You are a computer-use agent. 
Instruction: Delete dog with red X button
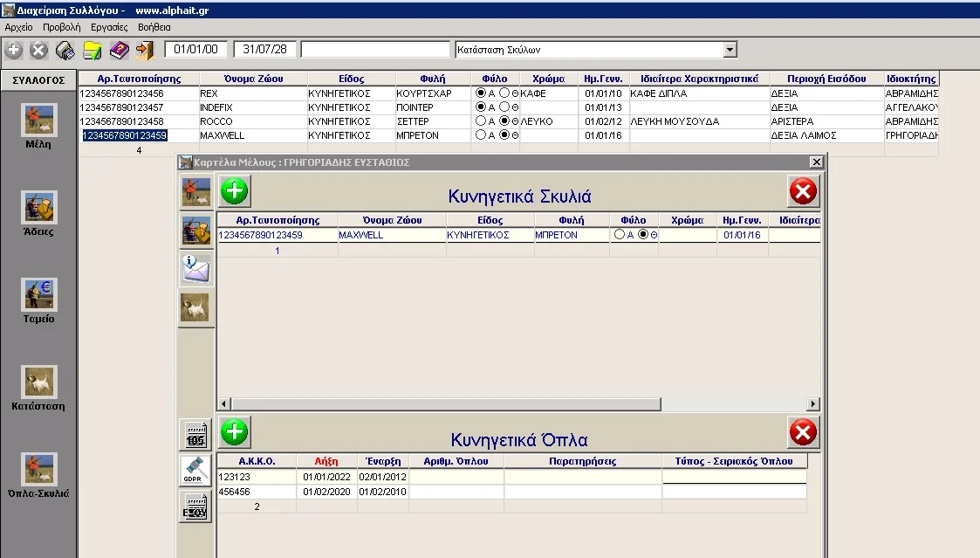coord(803,190)
